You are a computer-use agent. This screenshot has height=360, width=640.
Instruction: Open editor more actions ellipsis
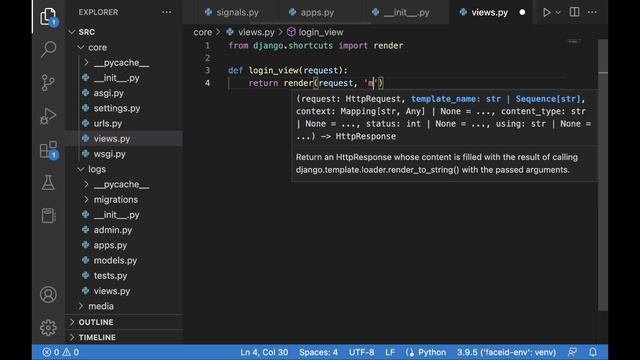(592, 12)
